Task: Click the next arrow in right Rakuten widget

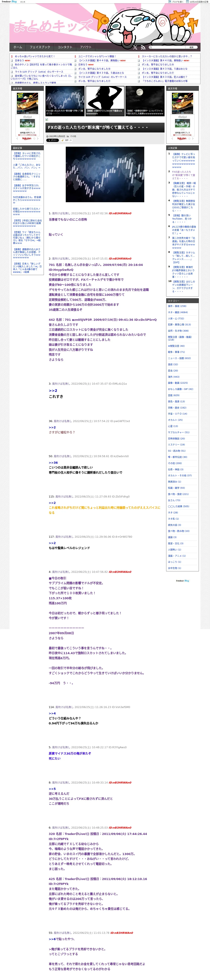Action: click(192, 139)
